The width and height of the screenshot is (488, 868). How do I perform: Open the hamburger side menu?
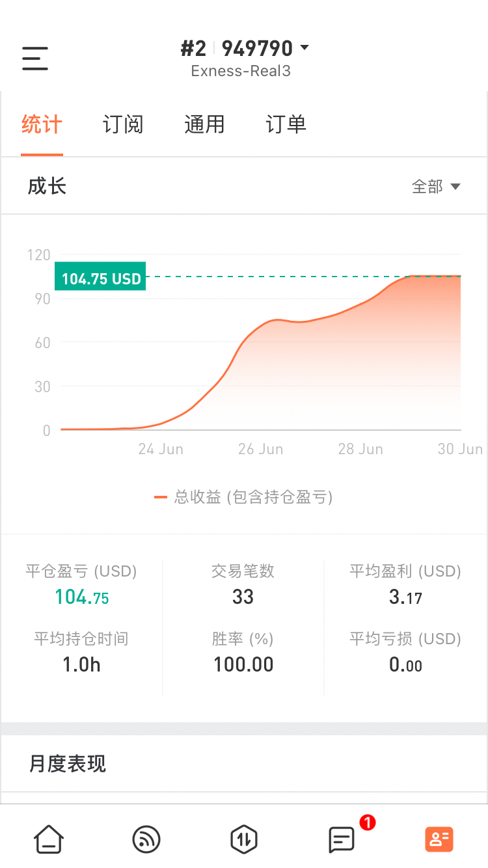(x=35, y=59)
